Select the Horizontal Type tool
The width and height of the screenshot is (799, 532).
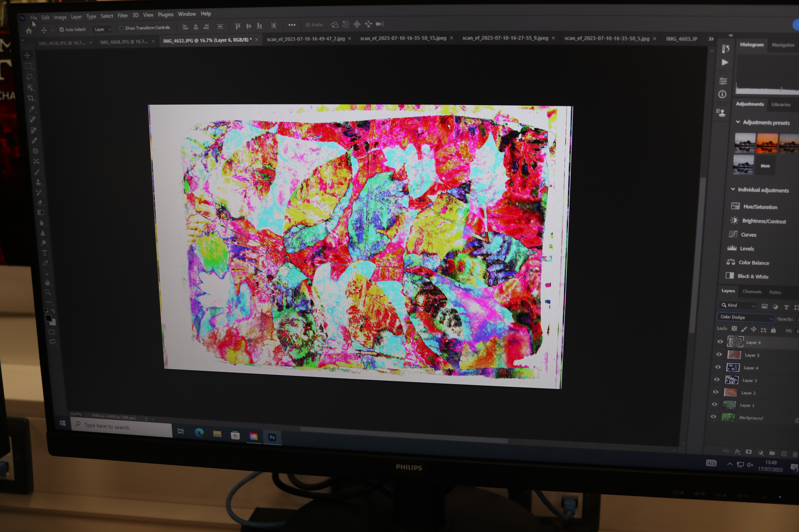click(x=45, y=253)
